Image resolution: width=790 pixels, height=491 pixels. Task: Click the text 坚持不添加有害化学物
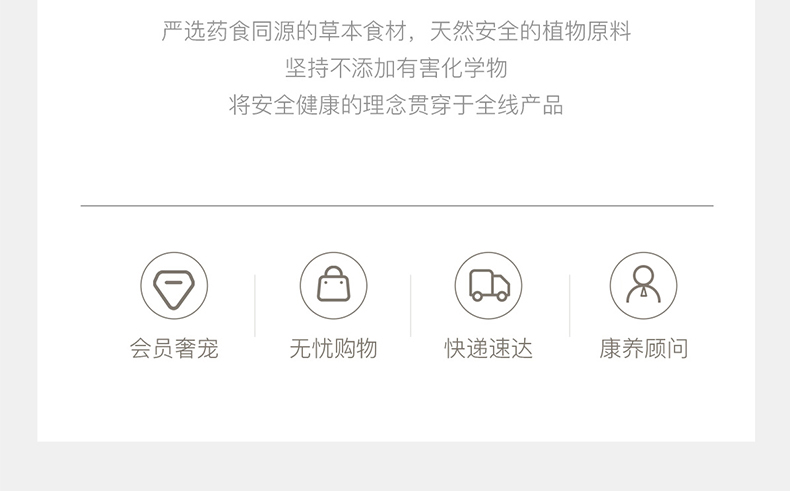(x=396, y=68)
